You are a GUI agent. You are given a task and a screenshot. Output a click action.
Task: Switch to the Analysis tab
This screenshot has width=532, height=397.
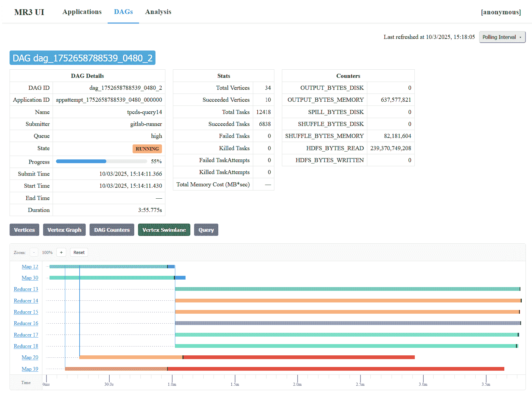point(158,12)
